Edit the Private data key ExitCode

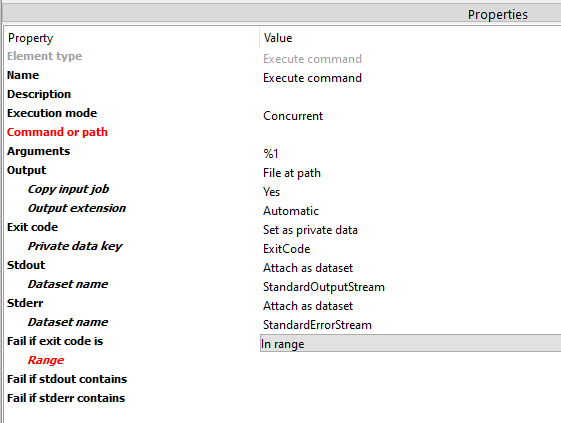[x=287, y=249]
